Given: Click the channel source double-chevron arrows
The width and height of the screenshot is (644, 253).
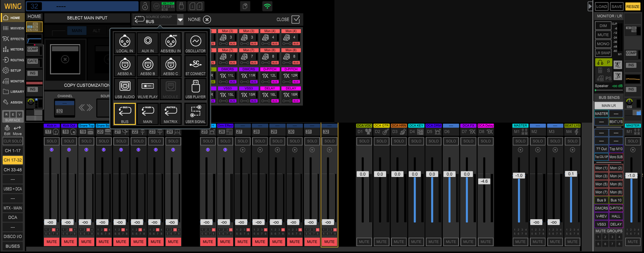Looking at the screenshot, I should pyautogui.click(x=85, y=107).
